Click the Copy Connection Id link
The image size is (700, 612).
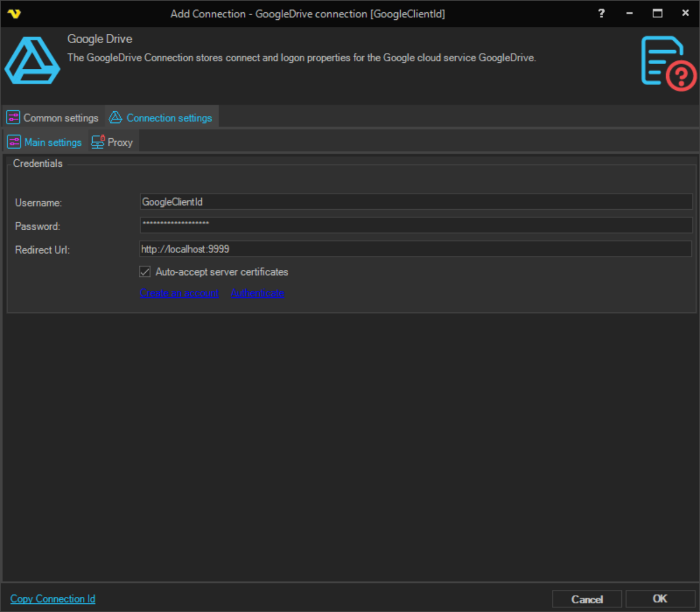(52, 599)
